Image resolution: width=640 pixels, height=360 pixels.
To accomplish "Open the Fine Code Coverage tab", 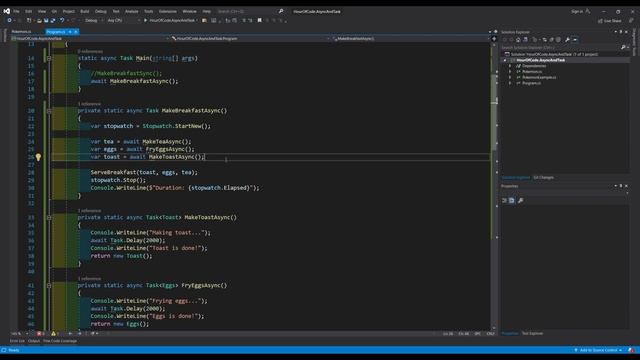I will pyautogui.click(x=60, y=341).
